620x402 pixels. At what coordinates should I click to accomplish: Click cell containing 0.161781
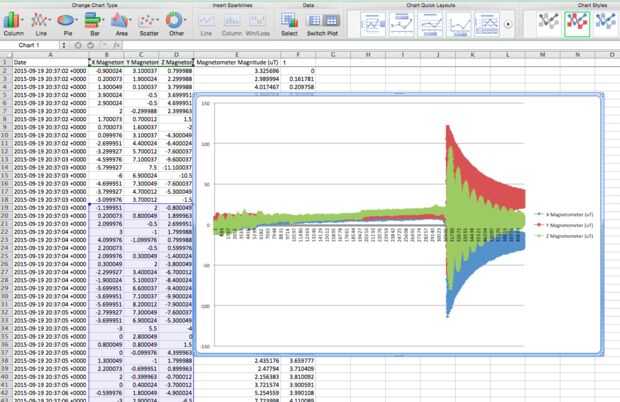click(298, 79)
